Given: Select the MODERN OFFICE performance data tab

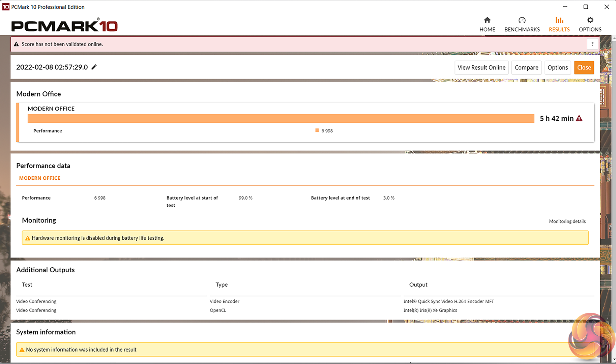Looking at the screenshot, I should [x=40, y=178].
